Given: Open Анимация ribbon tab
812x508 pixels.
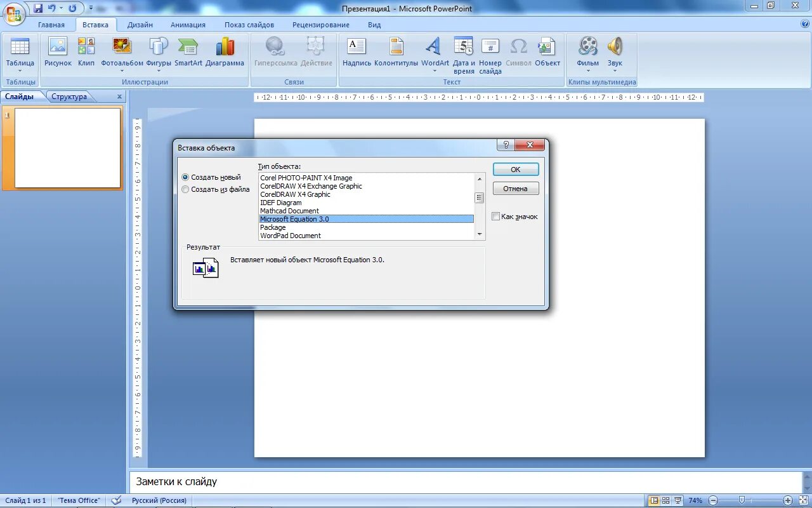Looking at the screenshot, I should click(x=188, y=25).
